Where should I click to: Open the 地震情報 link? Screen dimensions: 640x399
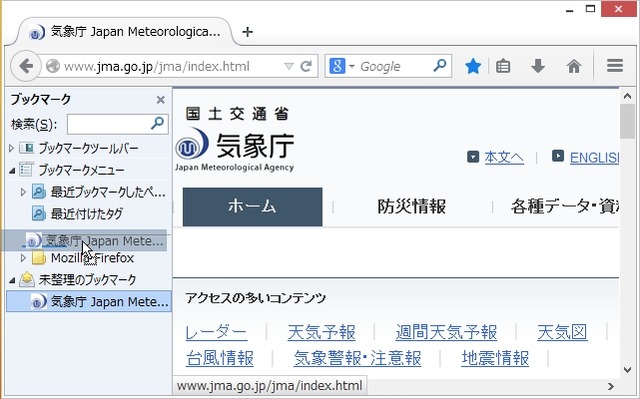pyautogui.click(x=495, y=358)
